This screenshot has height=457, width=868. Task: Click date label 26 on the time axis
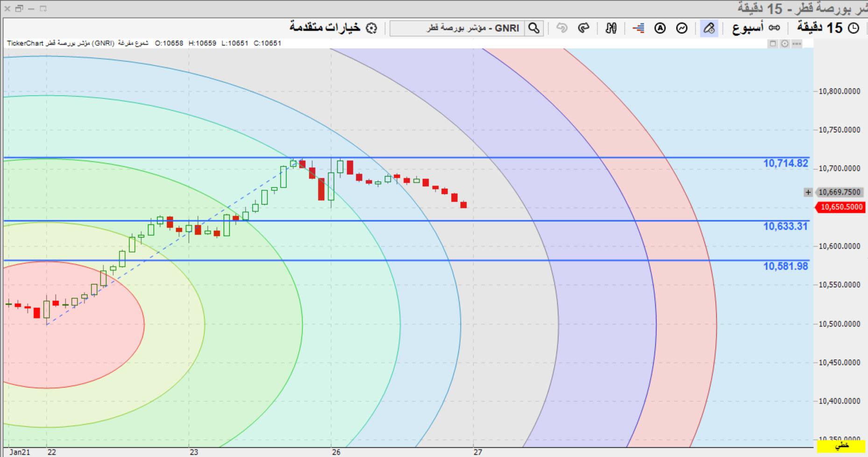click(336, 452)
